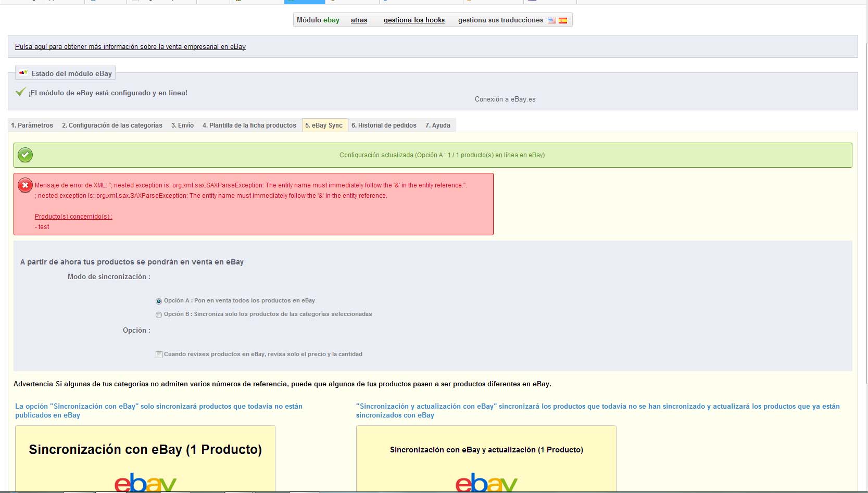Click the '- test' product entry in error box
The height and width of the screenshot is (493, 868).
click(x=42, y=227)
